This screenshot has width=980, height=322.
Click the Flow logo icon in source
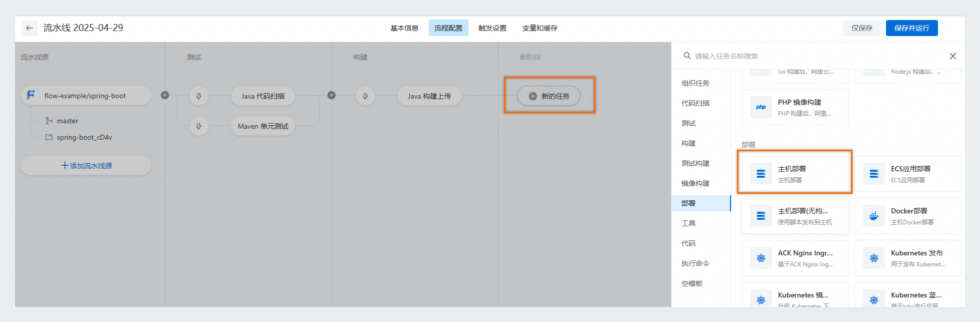pos(31,95)
